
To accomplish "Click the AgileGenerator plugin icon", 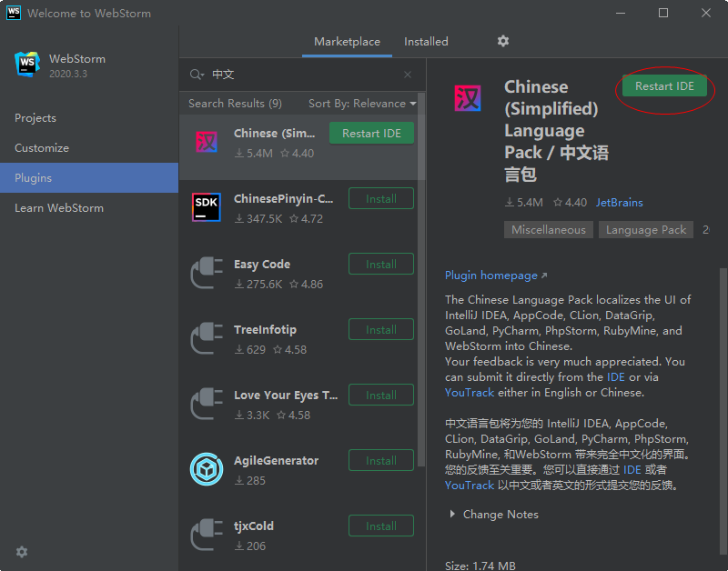I will [207, 469].
